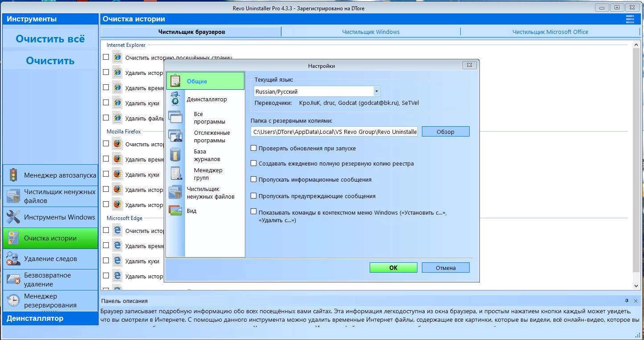This screenshot has width=644, height=340.
Task: Click the Очистить button
Action: point(50,61)
